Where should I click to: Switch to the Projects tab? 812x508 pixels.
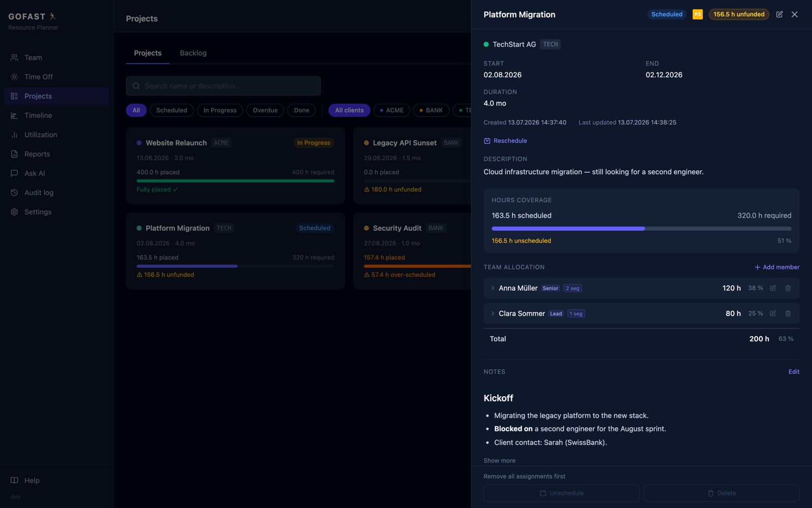tap(148, 53)
